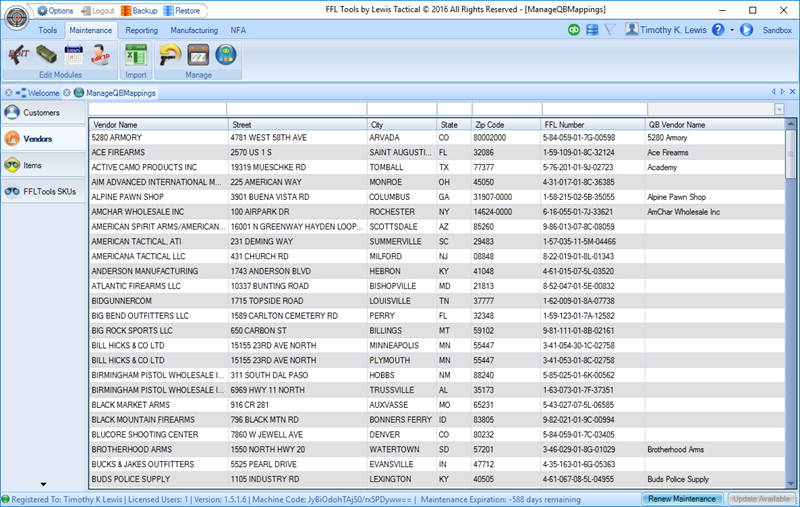Viewport: 800px width, 507px height.
Task: Click FFL number 9-81-111-01-8B-02161
Action: pyautogui.click(x=578, y=331)
